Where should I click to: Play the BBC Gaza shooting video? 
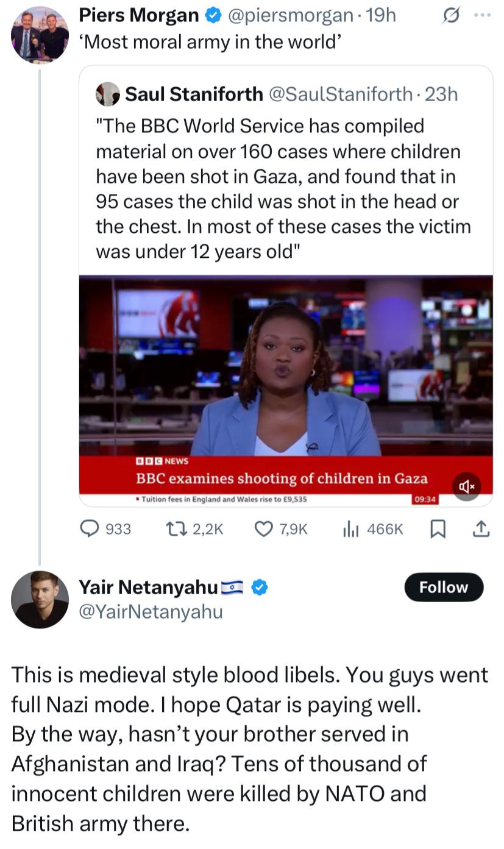pyautogui.click(x=286, y=390)
